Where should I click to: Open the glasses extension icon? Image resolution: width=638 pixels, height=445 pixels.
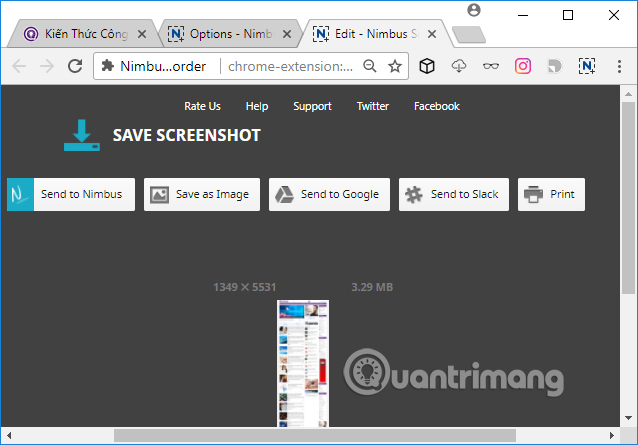point(491,66)
